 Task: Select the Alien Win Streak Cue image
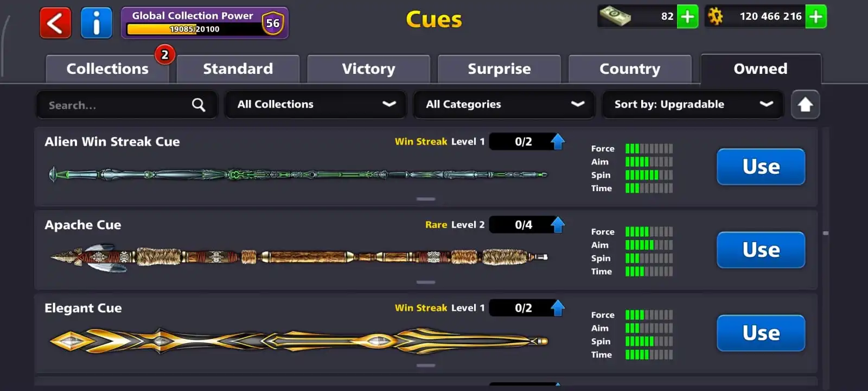[x=298, y=175]
